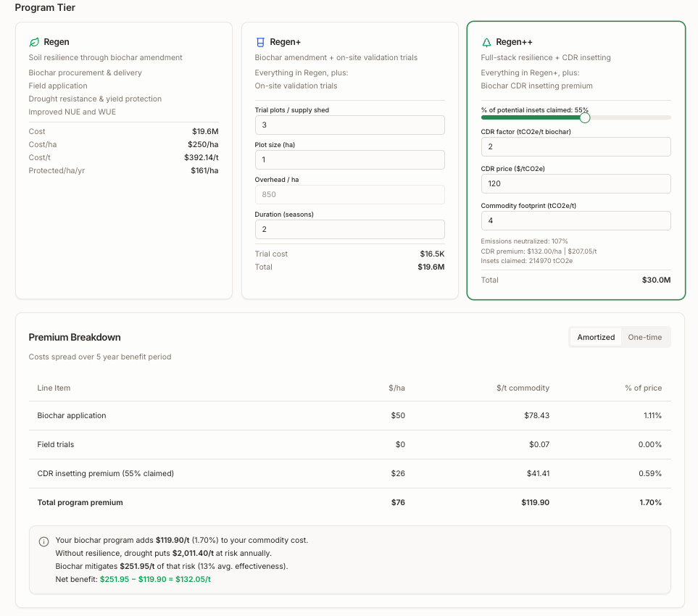
Task: Click the Overhead / ha input field
Action: [x=349, y=195]
